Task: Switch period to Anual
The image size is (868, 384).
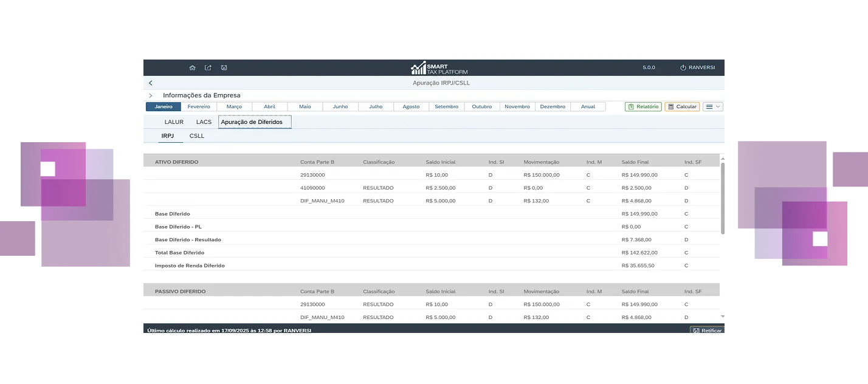Action: point(588,106)
